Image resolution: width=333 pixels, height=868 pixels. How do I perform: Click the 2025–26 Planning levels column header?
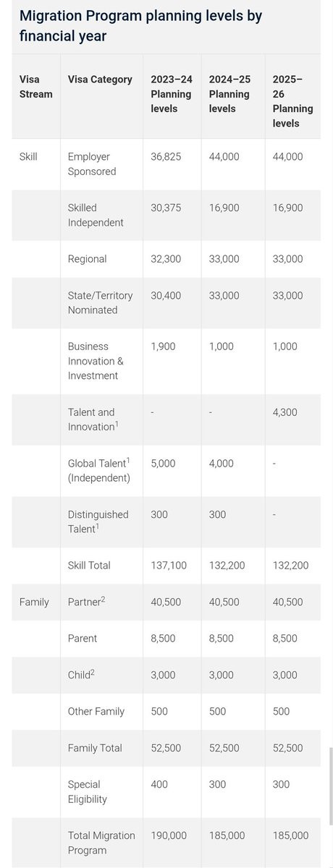pos(293,101)
